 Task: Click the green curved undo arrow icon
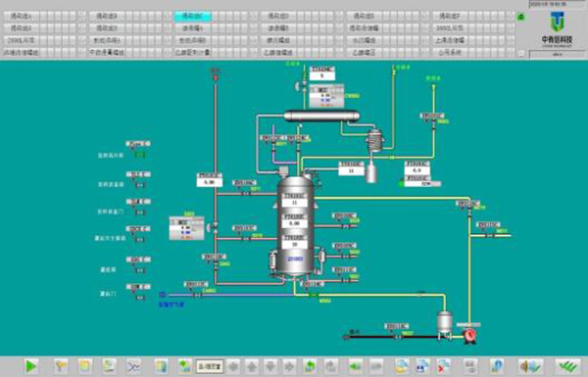310,366
